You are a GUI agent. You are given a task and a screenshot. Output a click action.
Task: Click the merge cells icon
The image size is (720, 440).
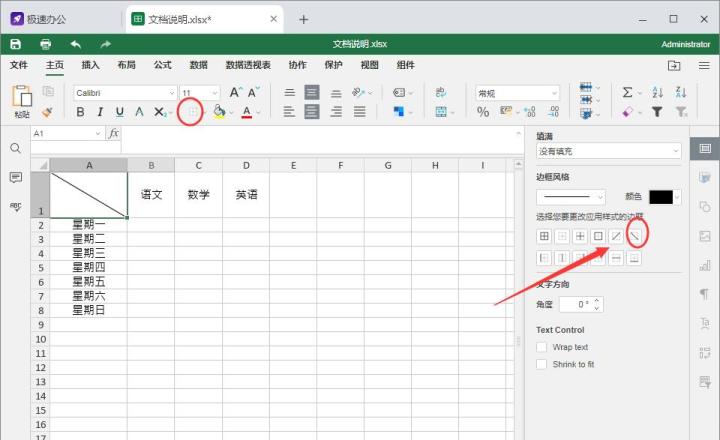coord(441,112)
